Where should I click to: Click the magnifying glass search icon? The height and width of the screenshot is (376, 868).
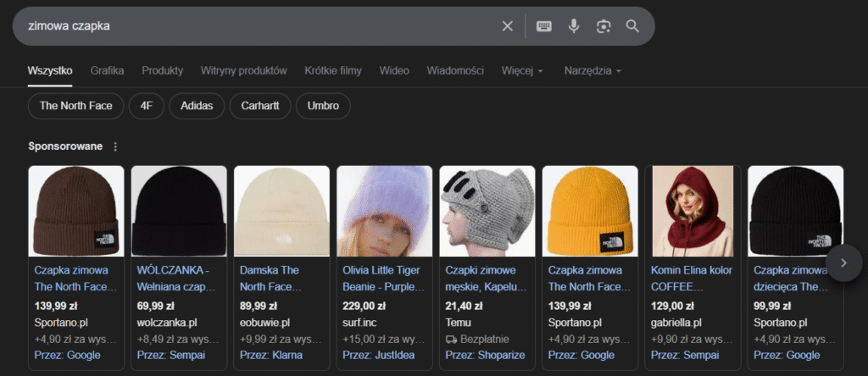point(632,26)
